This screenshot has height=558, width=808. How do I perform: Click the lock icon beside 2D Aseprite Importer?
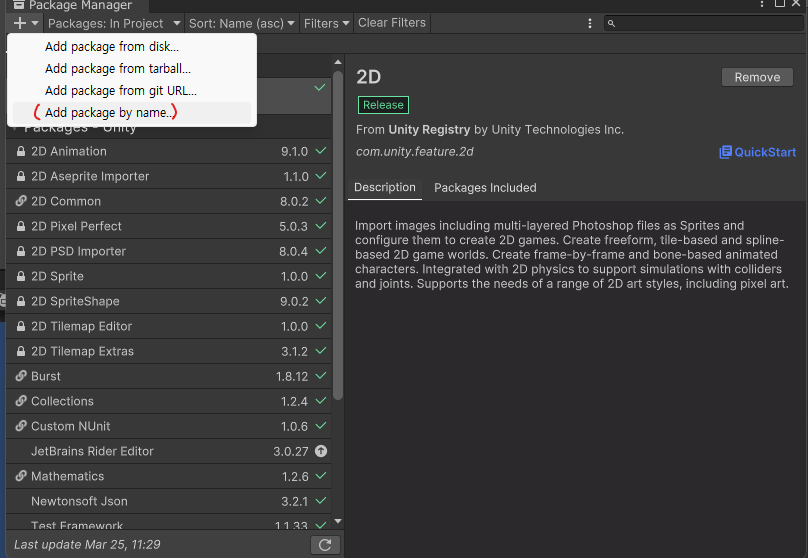[21, 176]
